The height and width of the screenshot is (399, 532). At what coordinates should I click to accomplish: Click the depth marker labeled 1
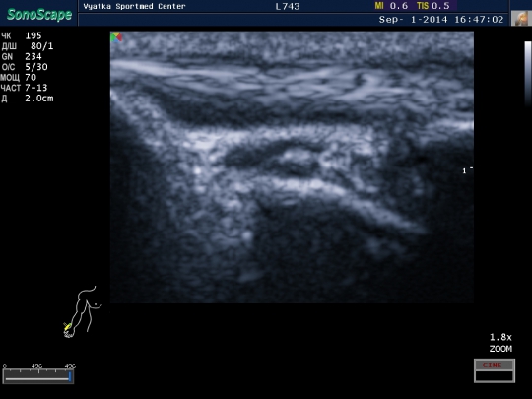tap(467, 170)
